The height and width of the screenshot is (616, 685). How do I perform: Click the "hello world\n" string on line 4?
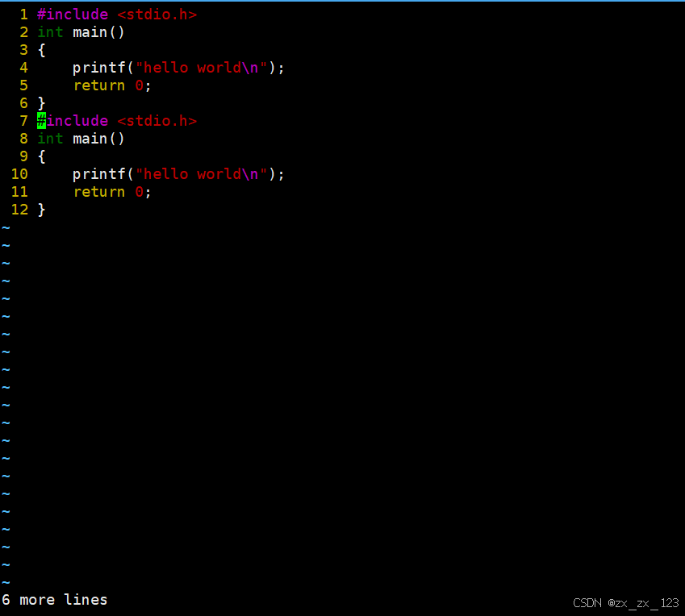202,68
